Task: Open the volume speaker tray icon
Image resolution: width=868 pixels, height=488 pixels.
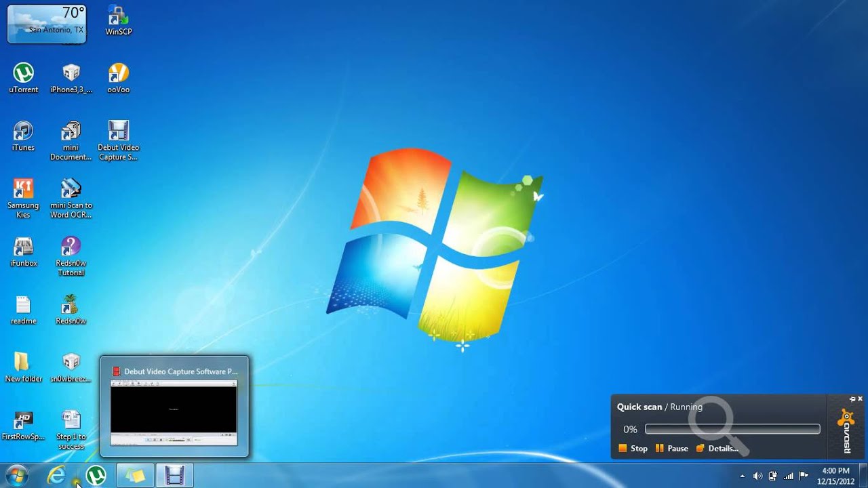Action: pos(758,476)
